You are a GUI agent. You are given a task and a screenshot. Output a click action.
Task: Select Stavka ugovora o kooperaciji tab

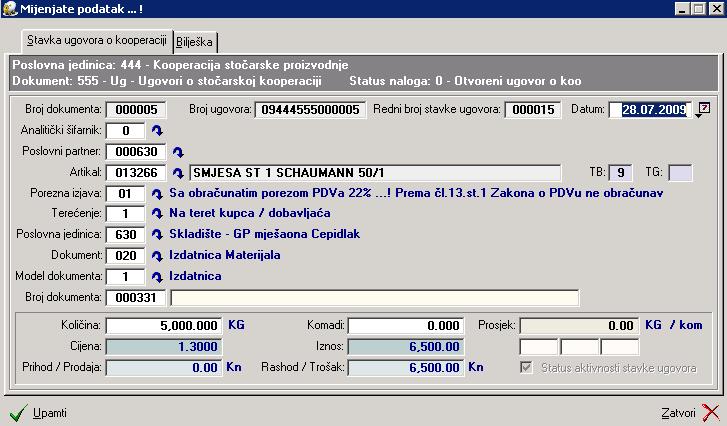coord(96,41)
